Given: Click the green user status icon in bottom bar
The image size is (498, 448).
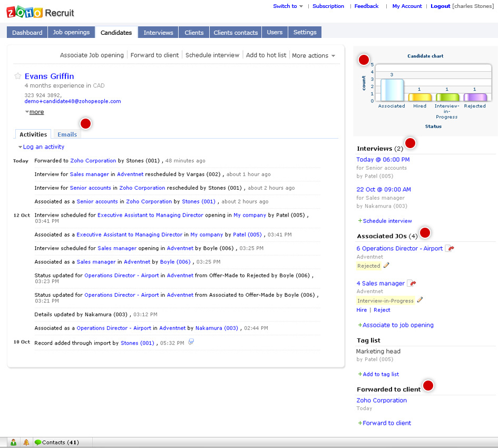Looking at the screenshot, I should click(13, 442).
